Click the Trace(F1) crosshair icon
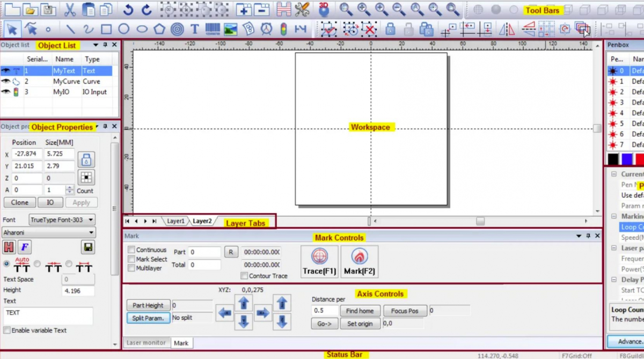 click(319, 257)
